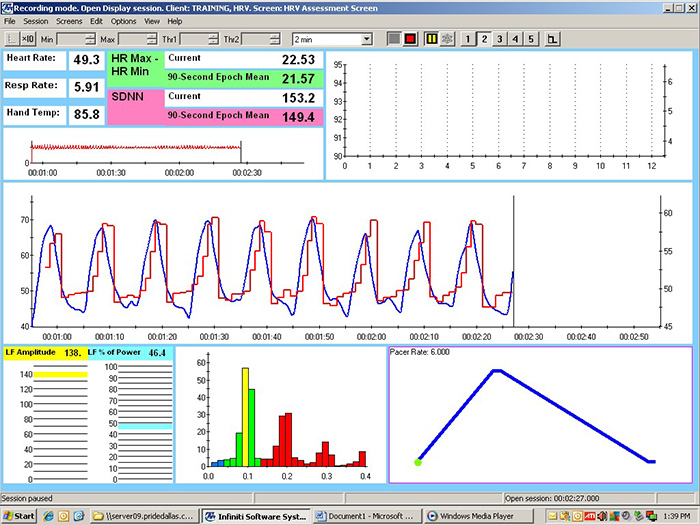700x525 pixels.
Task: Click the red Record button in toolbar
Action: (410, 38)
